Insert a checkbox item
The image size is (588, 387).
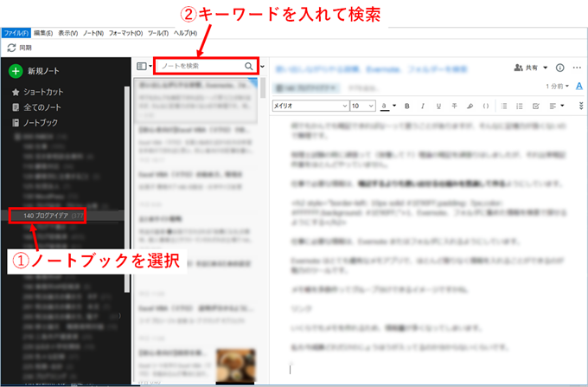tap(536, 106)
